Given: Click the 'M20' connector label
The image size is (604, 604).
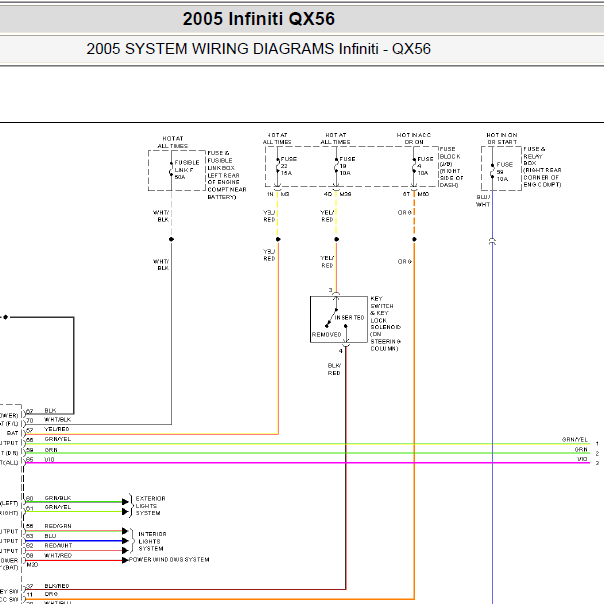Looking at the screenshot, I should click(x=32, y=565).
